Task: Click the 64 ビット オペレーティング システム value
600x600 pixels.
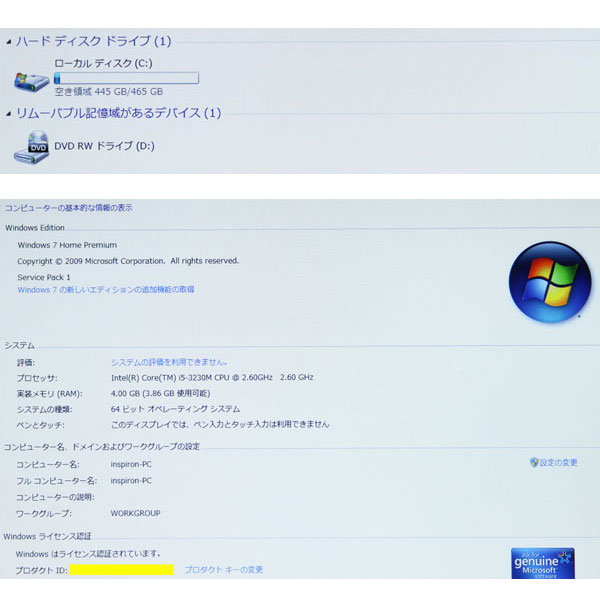Action: [175, 409]
